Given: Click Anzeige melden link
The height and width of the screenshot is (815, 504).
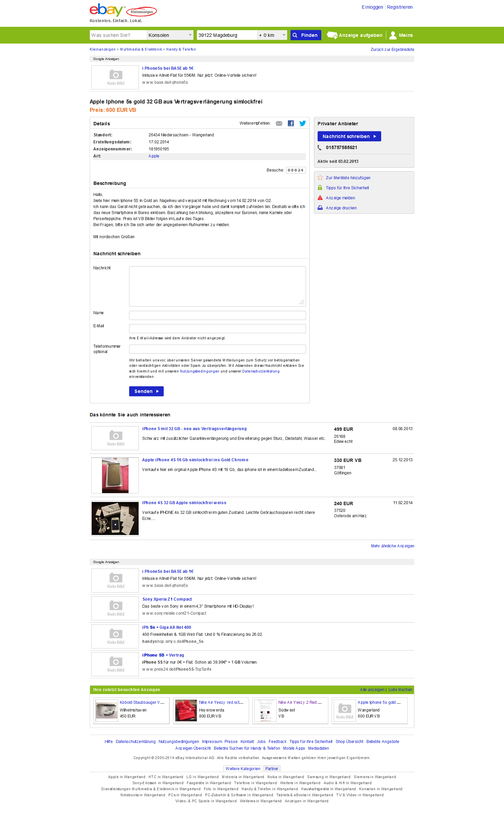Looking at the screenshot, I should [340, 198].
